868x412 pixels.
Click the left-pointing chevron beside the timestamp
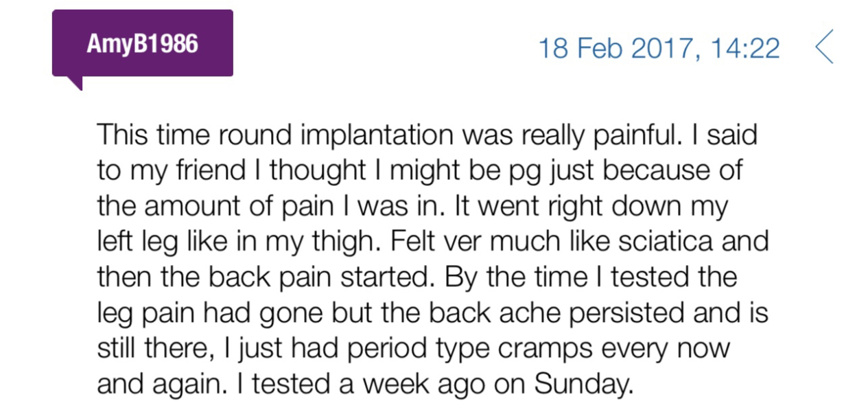824,47
